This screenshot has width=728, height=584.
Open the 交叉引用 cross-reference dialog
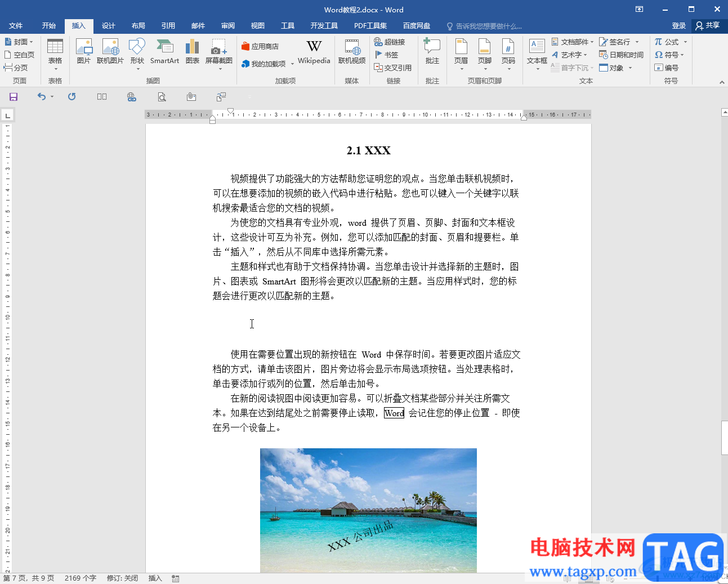(x=393, y=68)
